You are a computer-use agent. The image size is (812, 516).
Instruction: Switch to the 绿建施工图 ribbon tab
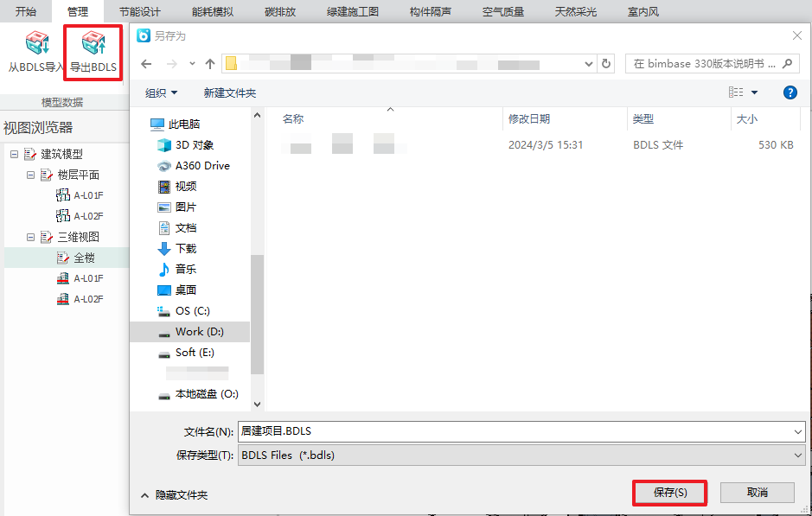click(x=353, y=11)
